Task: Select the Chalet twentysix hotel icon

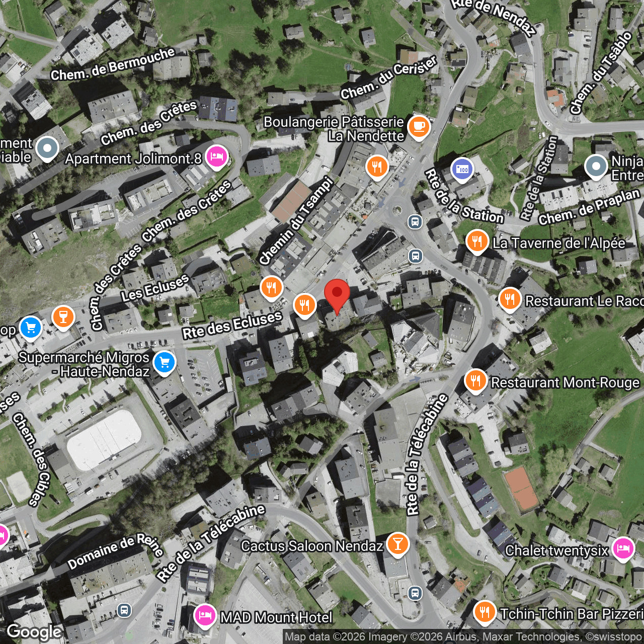Action: click(623, 548)
